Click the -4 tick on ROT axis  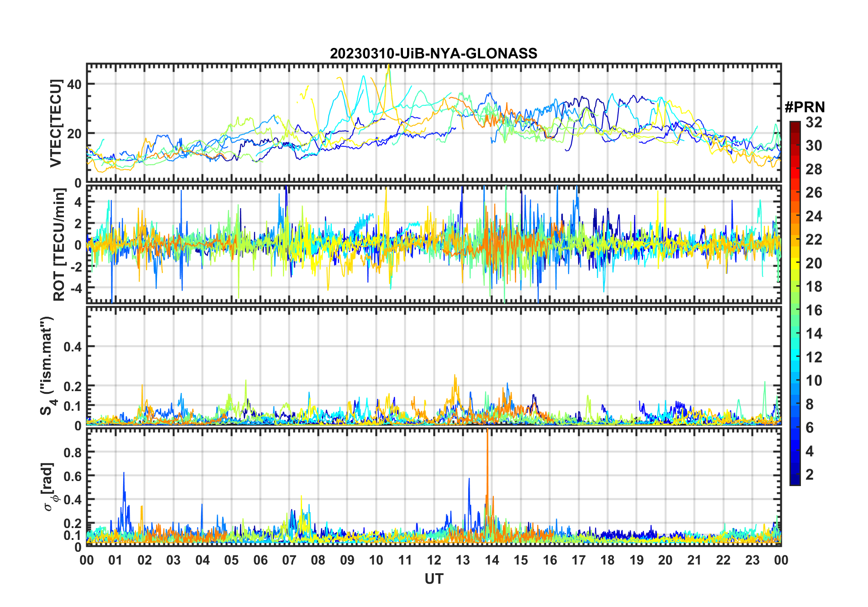coord(76,288)
